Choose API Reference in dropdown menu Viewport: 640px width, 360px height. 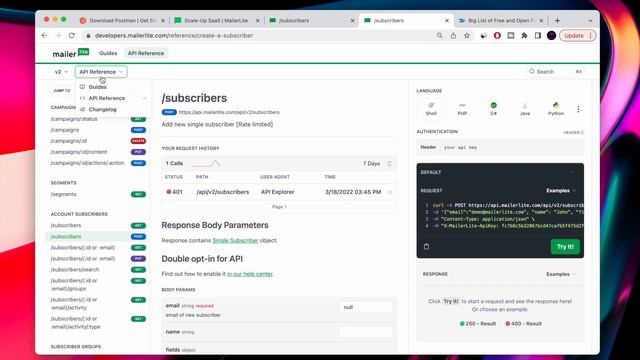pyautogui.click(x=107, y=98)
